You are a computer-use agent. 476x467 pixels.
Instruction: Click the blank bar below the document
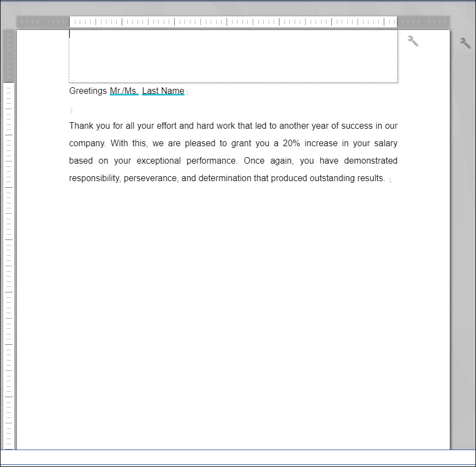[238, 457]
